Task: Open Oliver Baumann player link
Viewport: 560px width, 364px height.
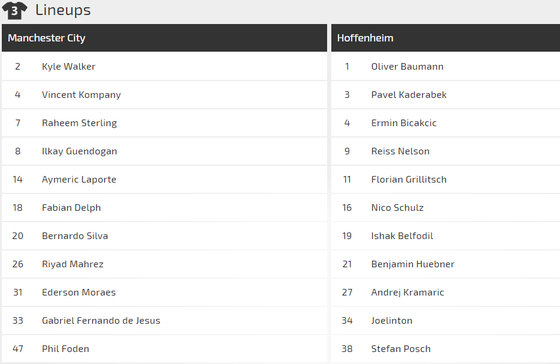Action: pos(407,66)
